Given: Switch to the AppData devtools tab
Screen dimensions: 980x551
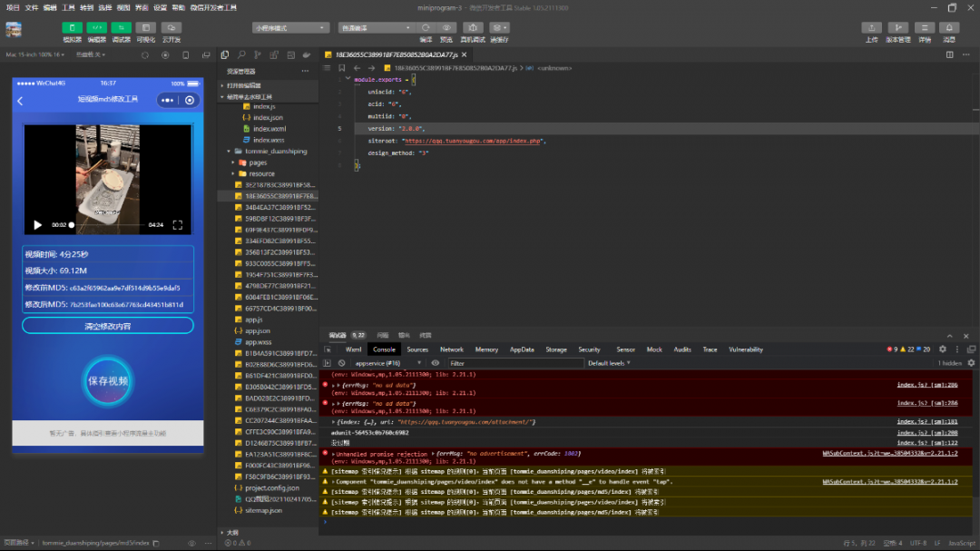Looking at the screenshot, I should click(522, 349).
